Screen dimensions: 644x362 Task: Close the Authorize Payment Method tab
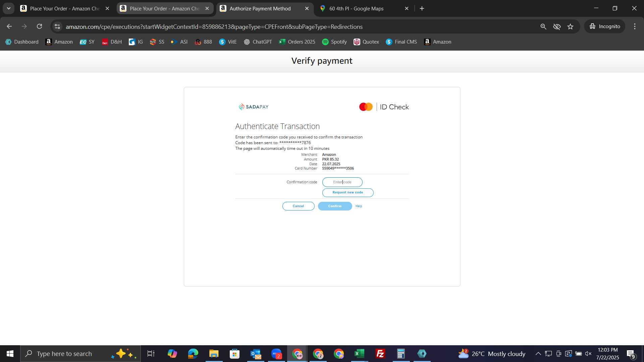(x=307, y=8)
